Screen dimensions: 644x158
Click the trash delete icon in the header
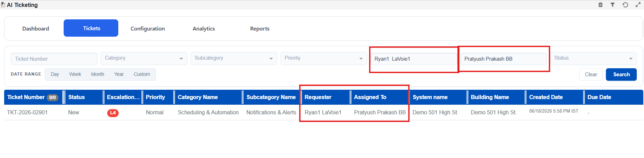pyautogui.click(x=600, y=5)
